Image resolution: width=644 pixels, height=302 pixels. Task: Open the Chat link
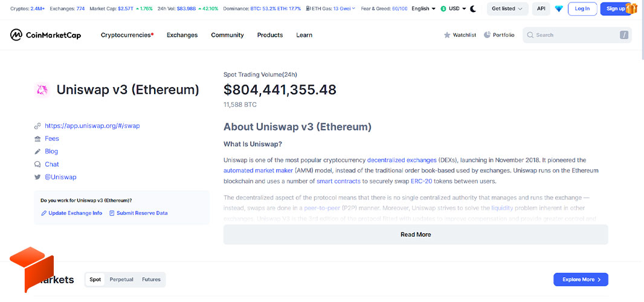(52, 164)
